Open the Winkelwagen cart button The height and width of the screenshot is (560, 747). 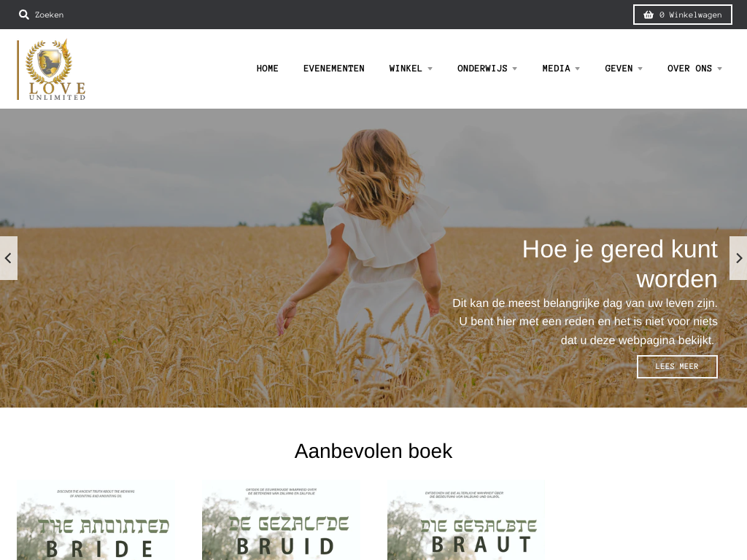coord(682,15)
